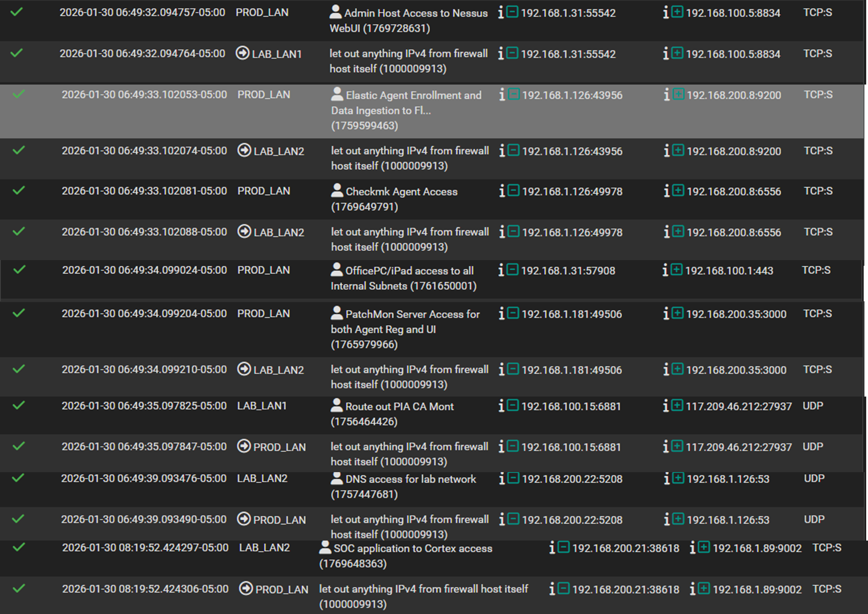Click the green check on the OfficePC/iPad access entry
Viewport: 868px width, 614px height.
[18, 270]
